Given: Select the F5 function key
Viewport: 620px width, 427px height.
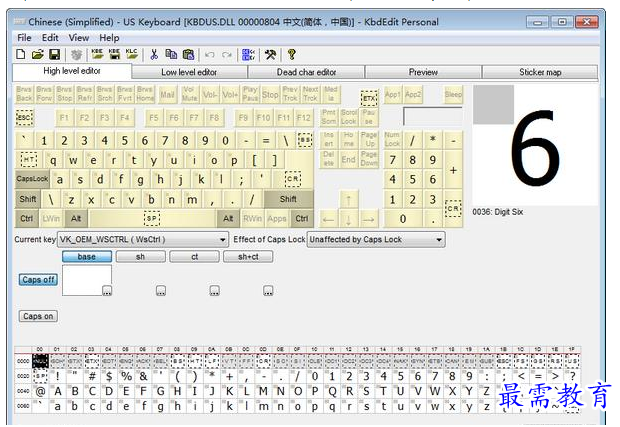Looking at the screenshot, I should (x=154, y=117).
